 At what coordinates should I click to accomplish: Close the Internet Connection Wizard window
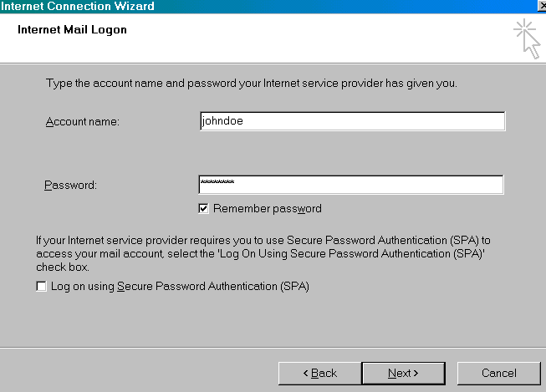coord(542,6)
